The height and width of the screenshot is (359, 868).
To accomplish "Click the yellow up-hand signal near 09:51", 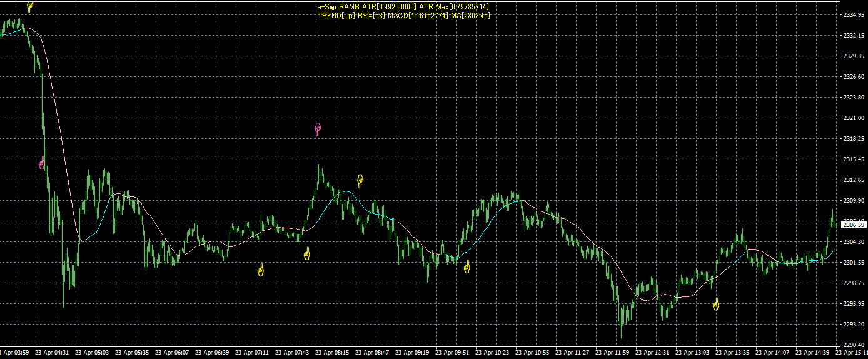I will click(467, 268).
